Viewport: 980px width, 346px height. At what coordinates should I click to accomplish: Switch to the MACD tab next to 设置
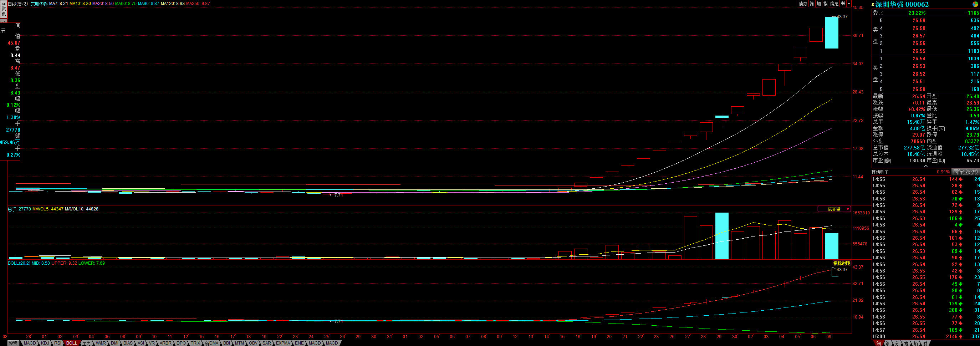29,343
